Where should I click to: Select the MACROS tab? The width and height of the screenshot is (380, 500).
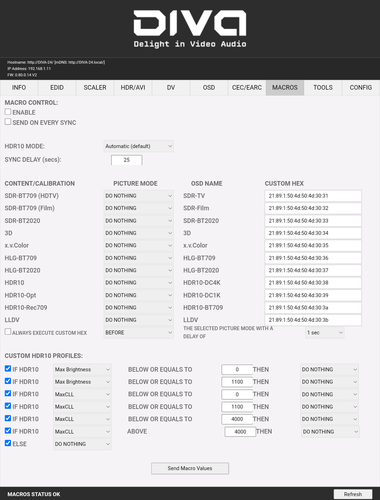coord(285,88)
